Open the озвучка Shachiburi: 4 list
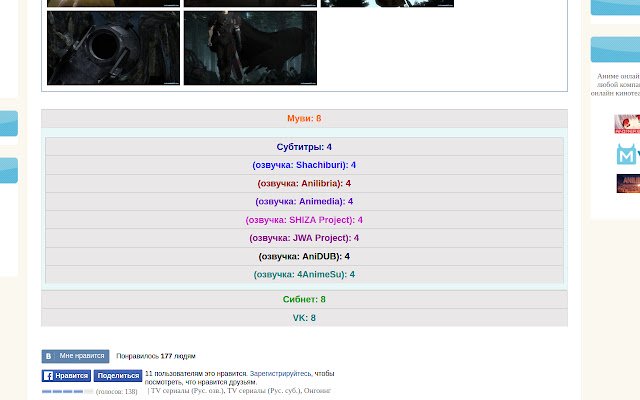Image resolution: width=640 pixels, height=400 pixels. click(x=304, y=165)
